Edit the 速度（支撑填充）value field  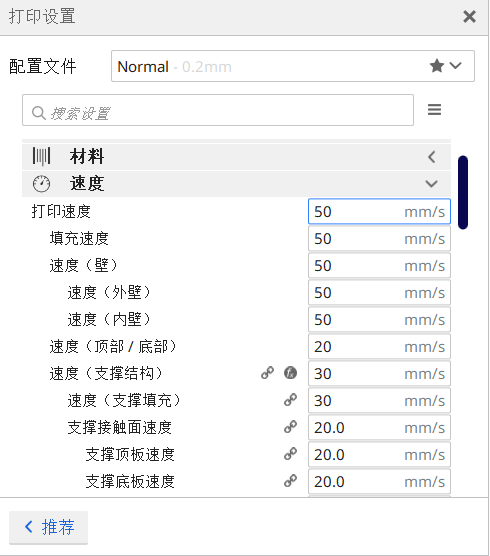click(379, 400)
